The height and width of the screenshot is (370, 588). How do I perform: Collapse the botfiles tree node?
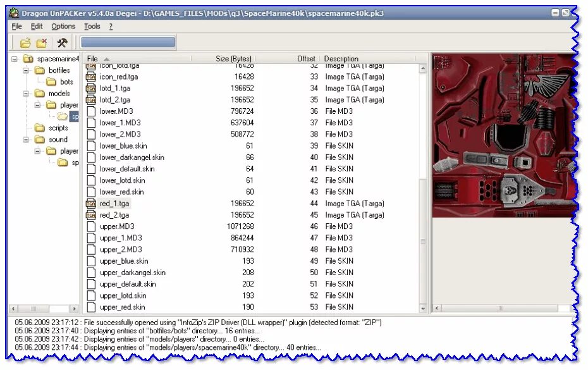pyautogui.click(x=26, y=71)
